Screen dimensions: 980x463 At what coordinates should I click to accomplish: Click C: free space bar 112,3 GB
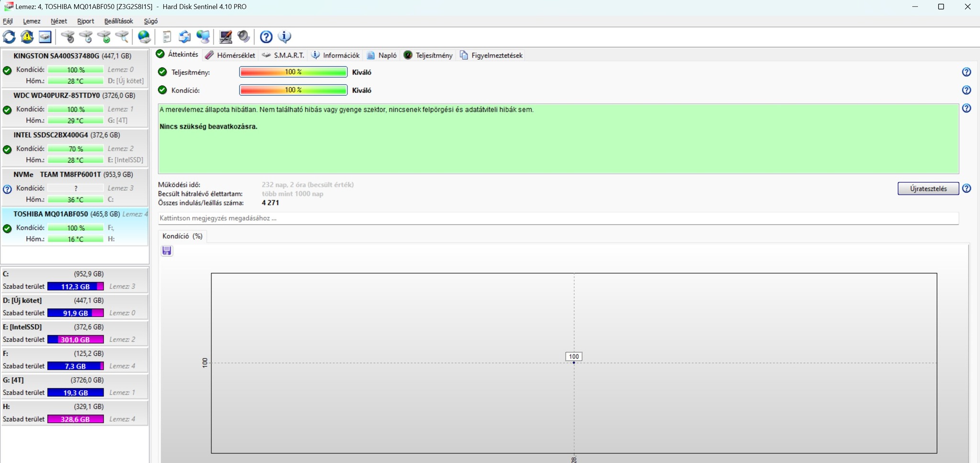pyautogui.click(x=76, y=286)
